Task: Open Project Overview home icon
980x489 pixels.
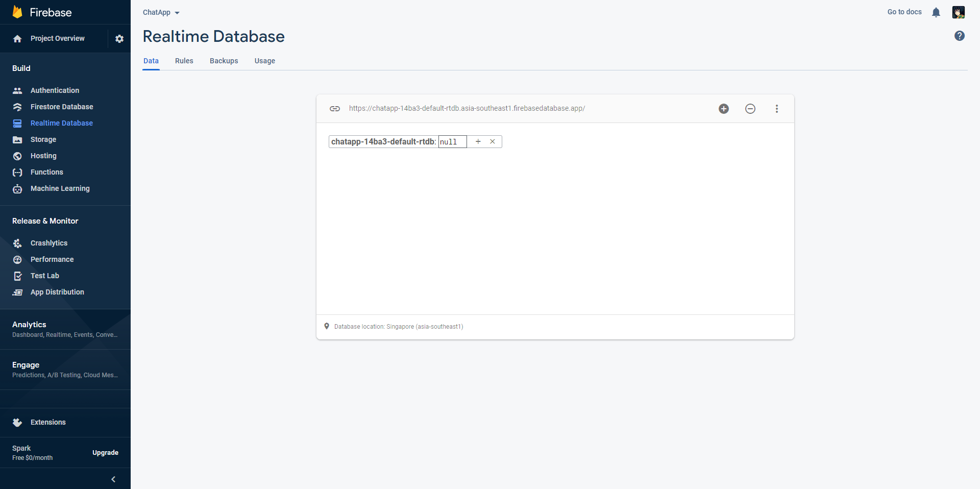Action: [17, 39]
